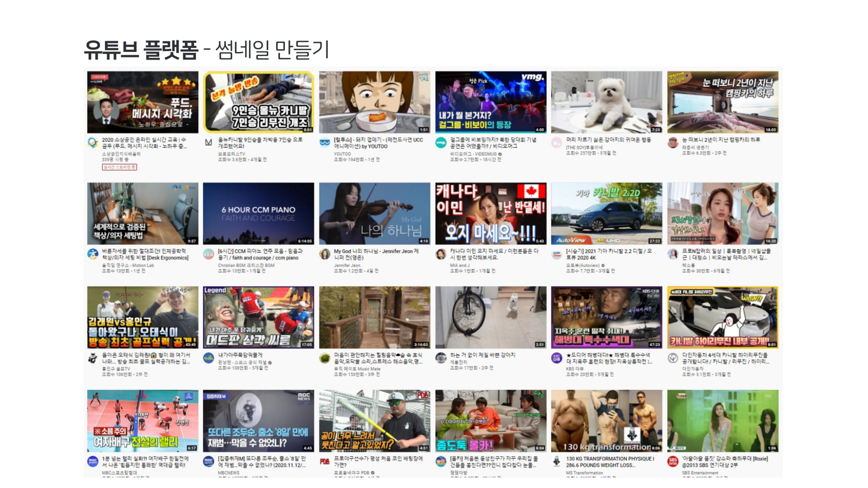Open 오토뷰 Autoview channel avatar
Viewport: 868px width, 488px height.
click(557, 254)
